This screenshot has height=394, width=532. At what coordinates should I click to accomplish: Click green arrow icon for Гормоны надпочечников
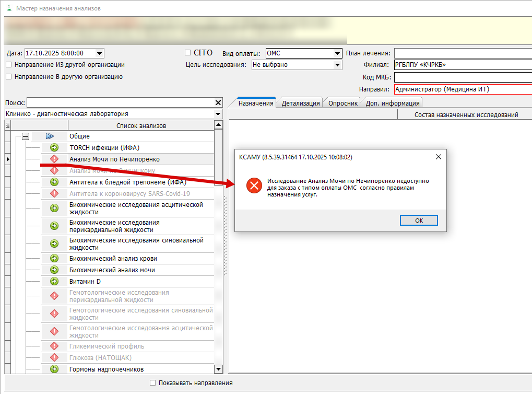click(x=54, y=369)
